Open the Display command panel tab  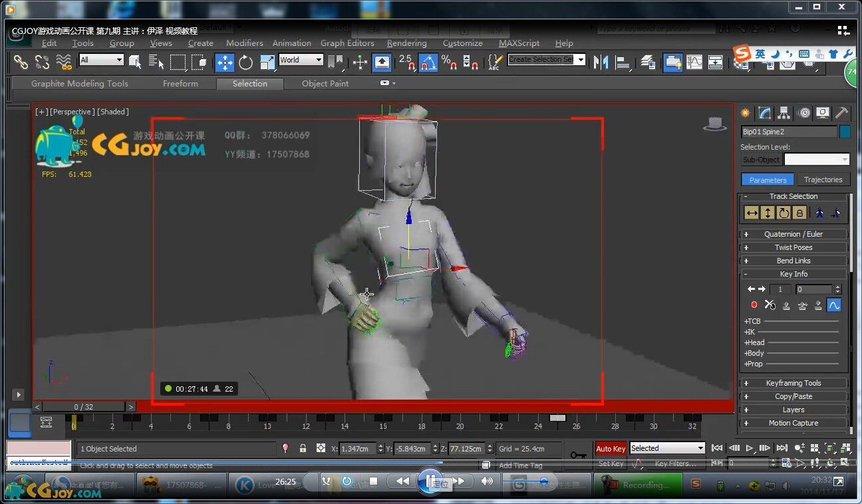(823, 112)
